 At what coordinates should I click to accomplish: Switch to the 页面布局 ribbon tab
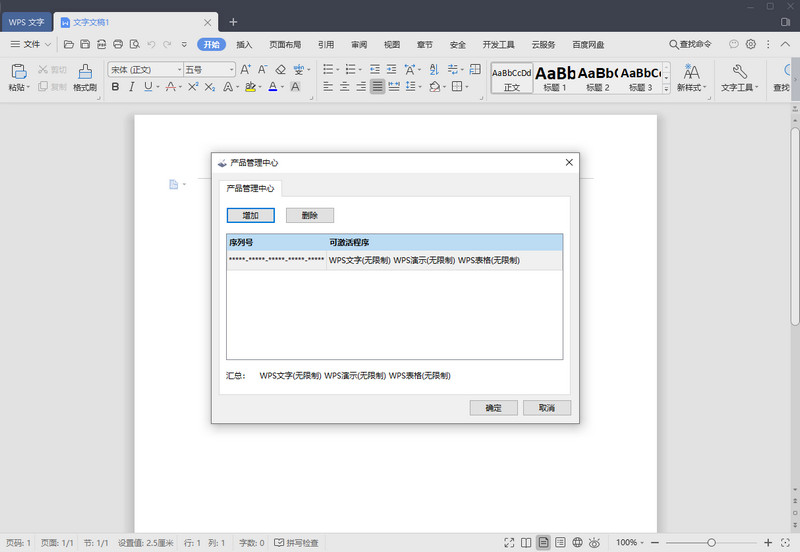(x=285, y=44)
